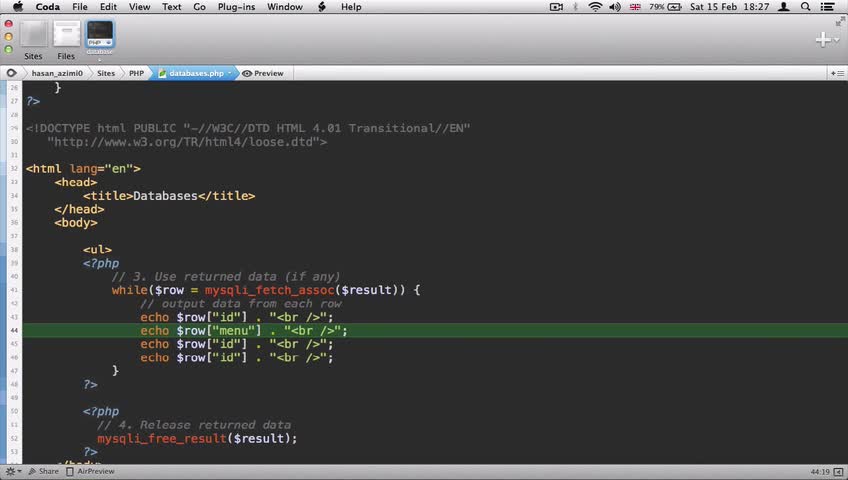Enter full screen with the corner arrows icon
848x480 pixels.
840,22
